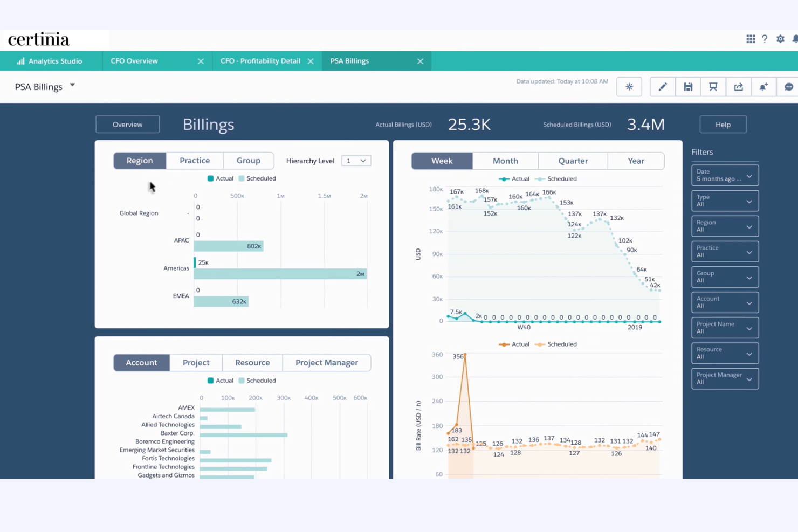
Task: Switch to the CFO Overview tab
Action: pyautogui.click(x=134, y=60)
